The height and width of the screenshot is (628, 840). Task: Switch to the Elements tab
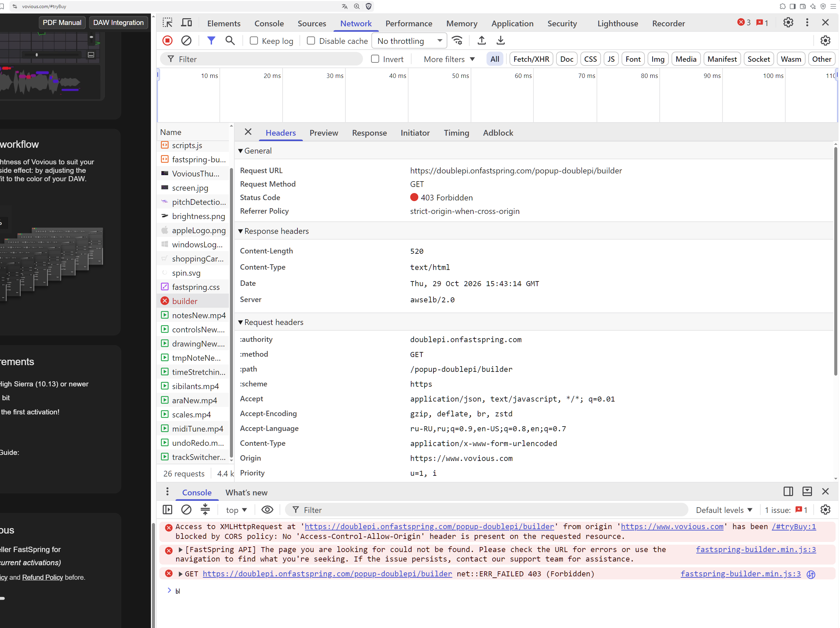pos(224,23)
